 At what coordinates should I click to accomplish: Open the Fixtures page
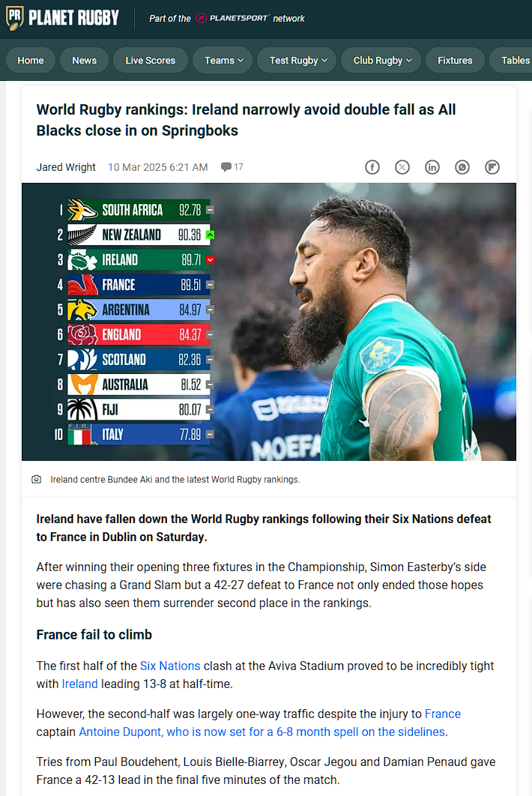click(455, 60)
